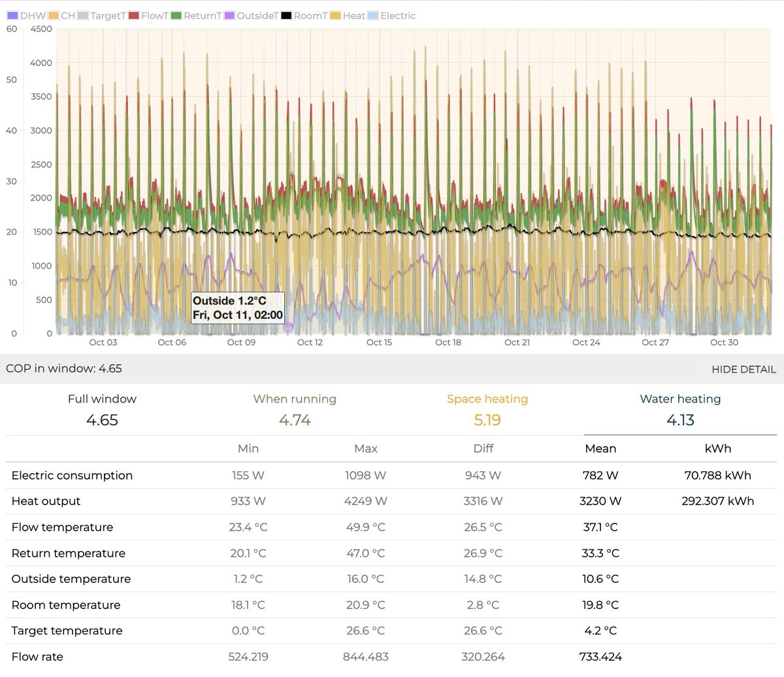The image size is (784, 677).
Task: Click the 5.19 Space heating value
Action: click(487, 420)
